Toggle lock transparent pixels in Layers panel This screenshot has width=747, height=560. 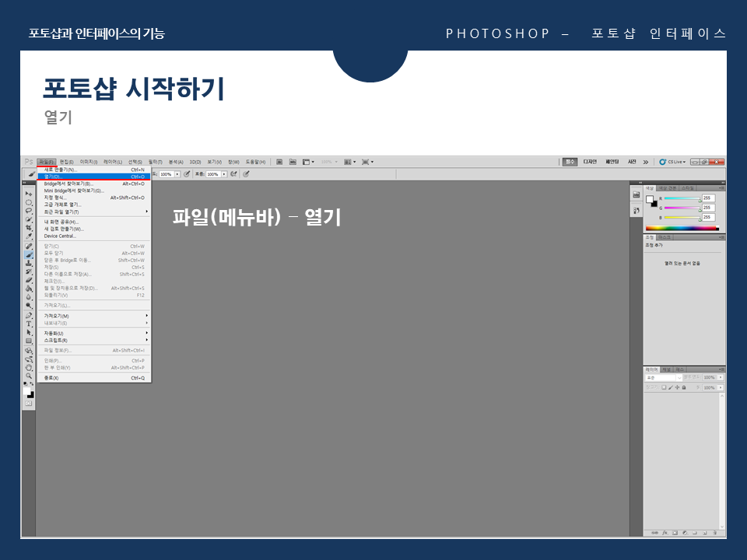coord(664,387)
